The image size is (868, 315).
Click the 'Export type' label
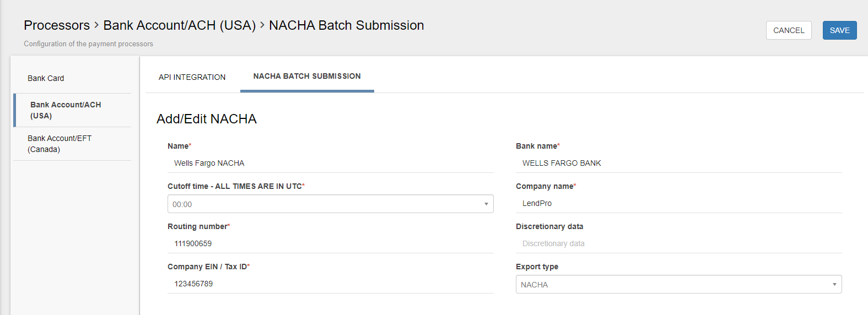pyautogui.click(x=537, y=267)
